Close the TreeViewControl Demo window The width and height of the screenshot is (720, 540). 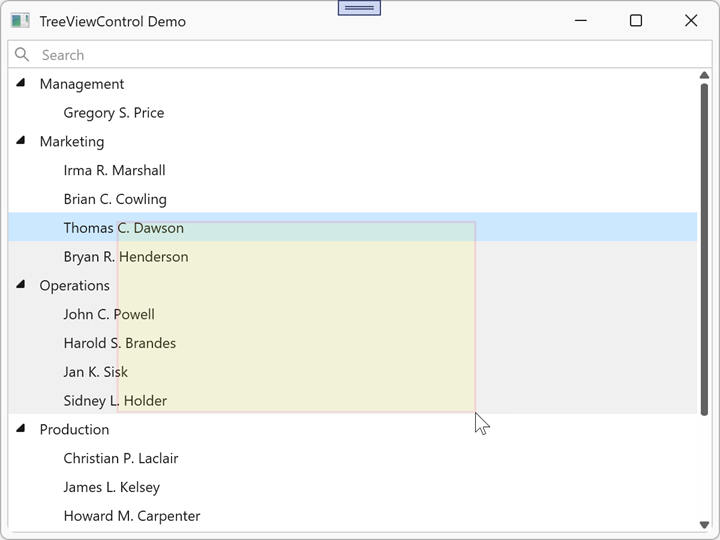tap(691, 21)
